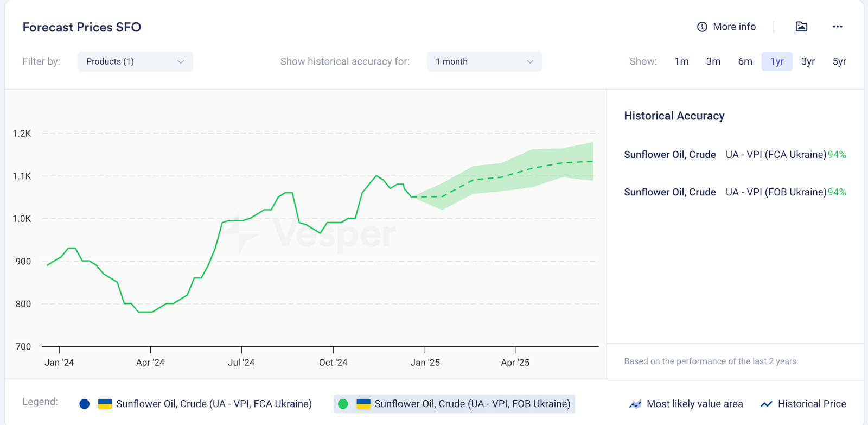Click Ukraine flag beside FOB Ukraine legend
Viewport: 868px width, 425px height.
pos(363,404)
